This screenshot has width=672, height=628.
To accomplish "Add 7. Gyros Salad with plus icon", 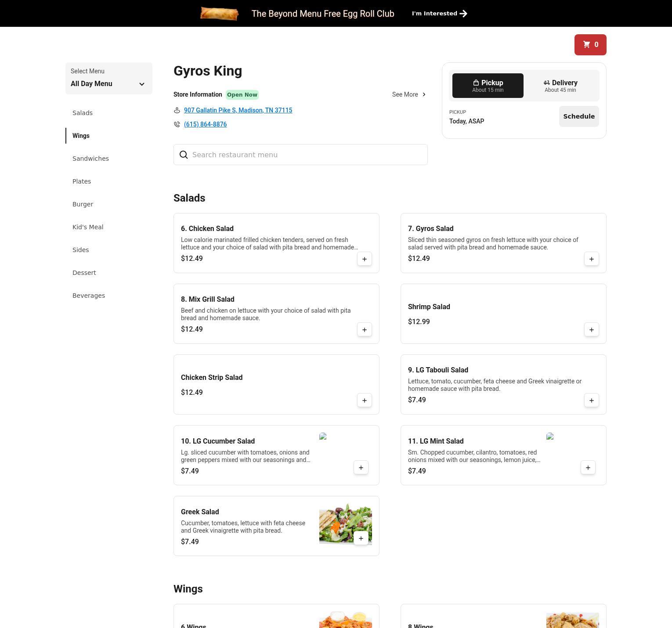I will click(x=592, y=259).
